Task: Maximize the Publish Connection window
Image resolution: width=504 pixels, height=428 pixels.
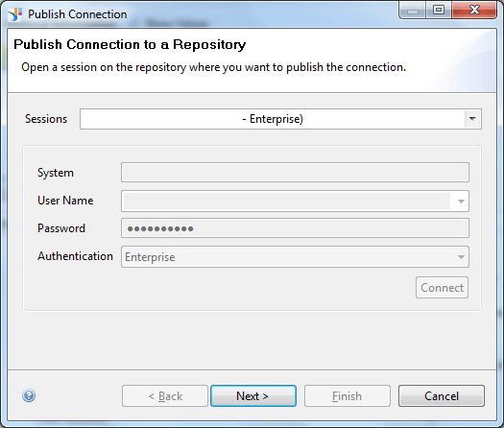Action: (439, 10)
